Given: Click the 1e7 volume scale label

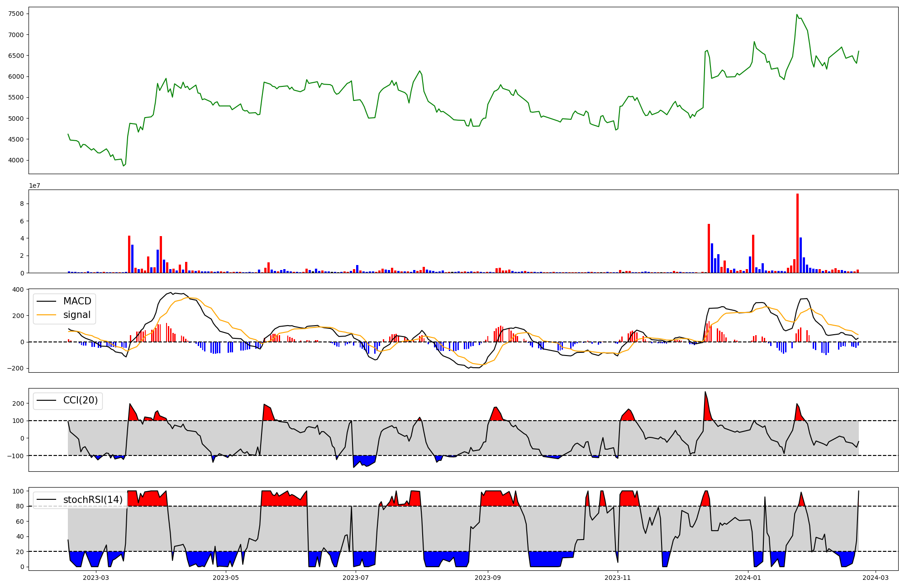Looking at the screenshot, I should [35, 185].
